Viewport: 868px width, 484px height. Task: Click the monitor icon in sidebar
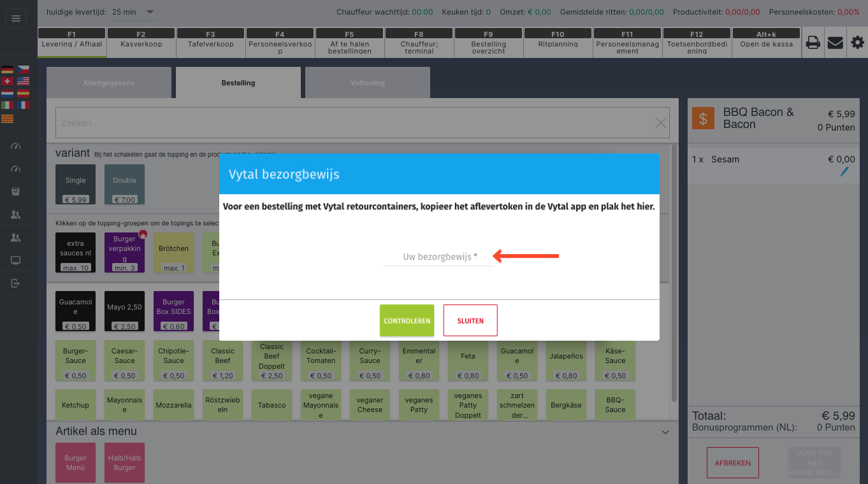pos(16,260)
